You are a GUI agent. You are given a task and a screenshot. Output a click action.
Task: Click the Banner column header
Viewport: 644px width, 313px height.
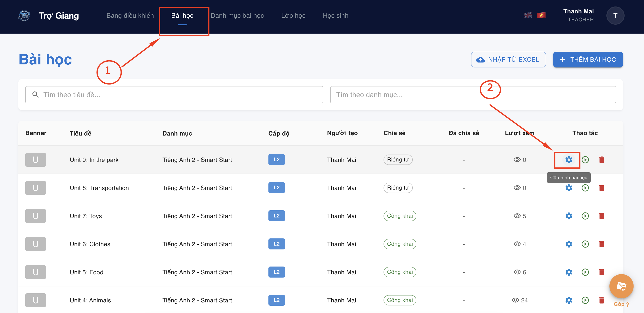pos(36,133)
